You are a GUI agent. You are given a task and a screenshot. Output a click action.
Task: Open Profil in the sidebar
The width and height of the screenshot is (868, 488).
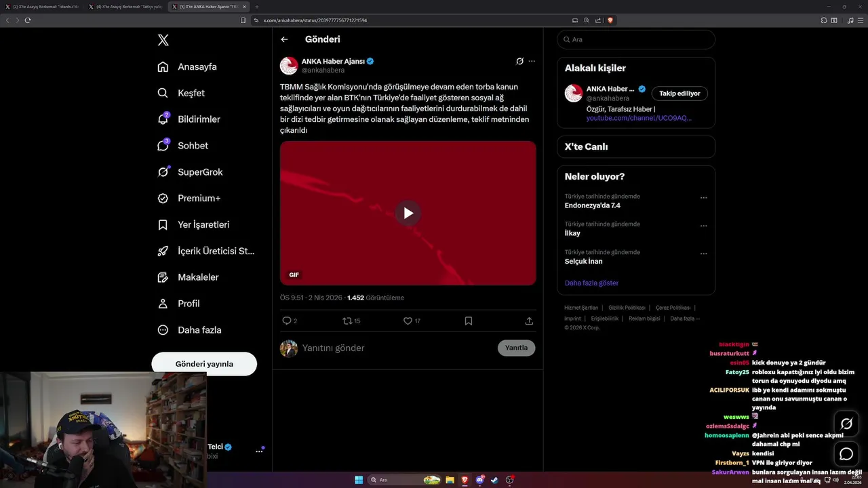click(178, 304)
